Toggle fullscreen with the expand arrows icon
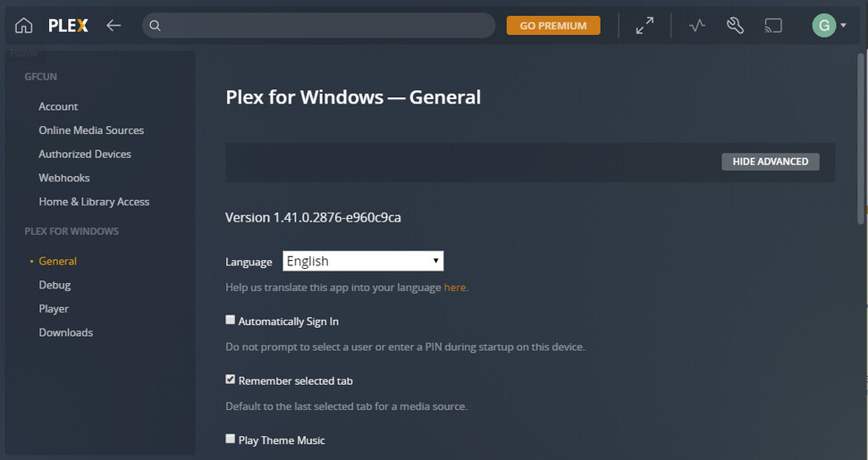Screen dimensions: 868x460 (x=645, y=26)
